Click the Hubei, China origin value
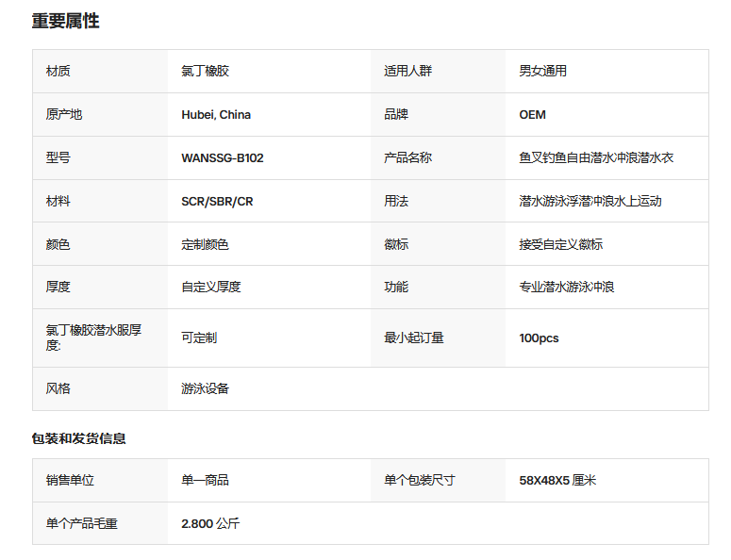Image resolution: width=731 pixels, height=560 pixels. [x=216, y=115]
